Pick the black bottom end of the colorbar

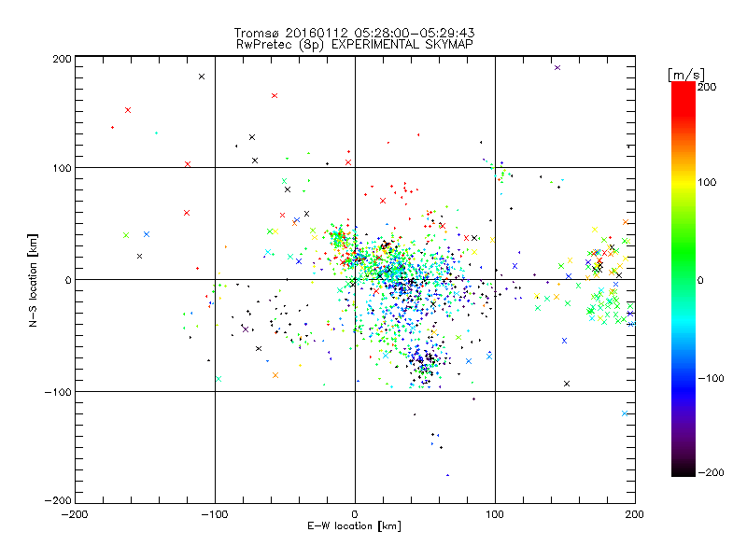coord(684,469)
